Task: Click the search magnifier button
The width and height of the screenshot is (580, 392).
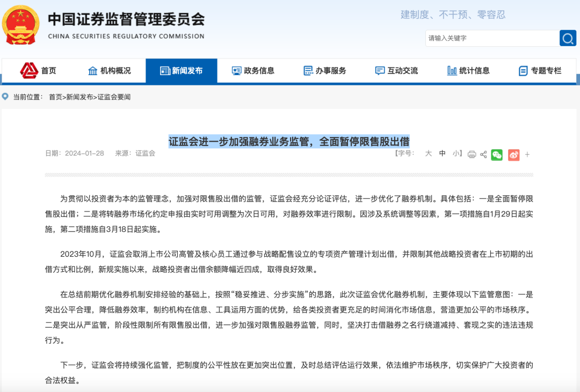Action: tap(568, 38)
